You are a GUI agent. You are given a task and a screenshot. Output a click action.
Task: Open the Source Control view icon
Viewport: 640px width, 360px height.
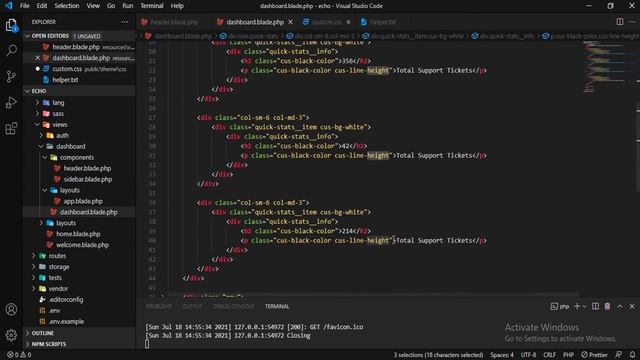(x=11, y=76)
